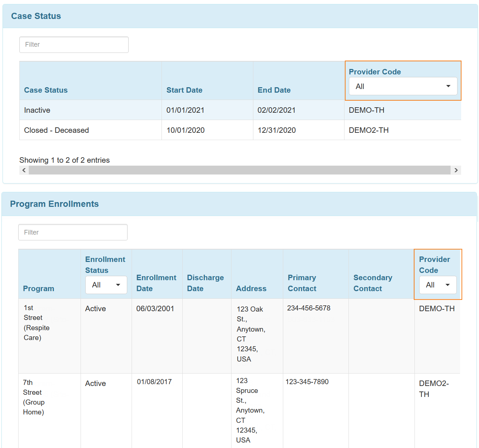479x448 pixels.
Task: Sort by Discharge Date column header
Action: [x=206, y=283]
